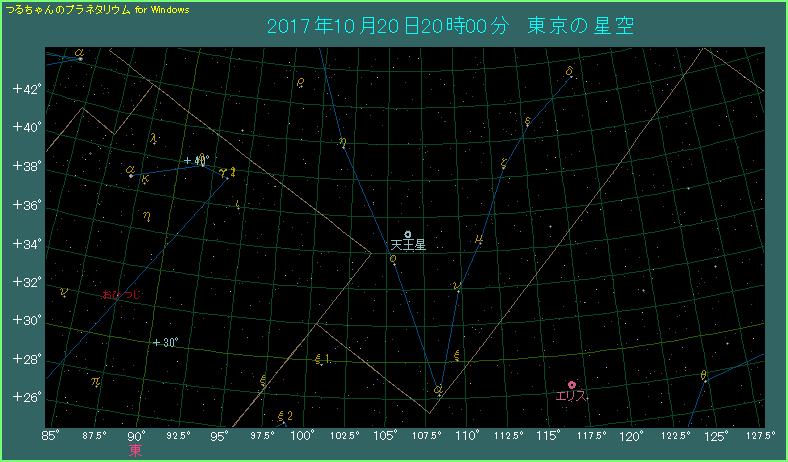
Task: Click the エリス text label
Action: pyautogui.click(x=572, y=396)
